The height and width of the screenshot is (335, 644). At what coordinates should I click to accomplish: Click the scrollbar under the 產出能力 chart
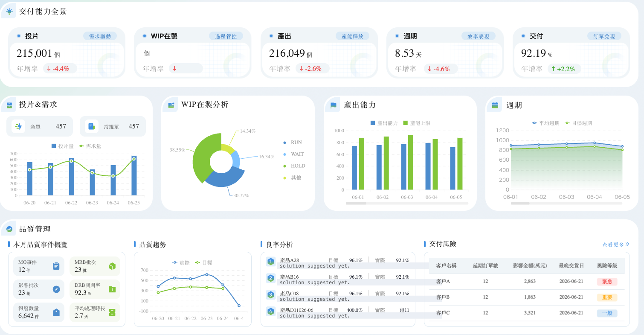[407, 203]
